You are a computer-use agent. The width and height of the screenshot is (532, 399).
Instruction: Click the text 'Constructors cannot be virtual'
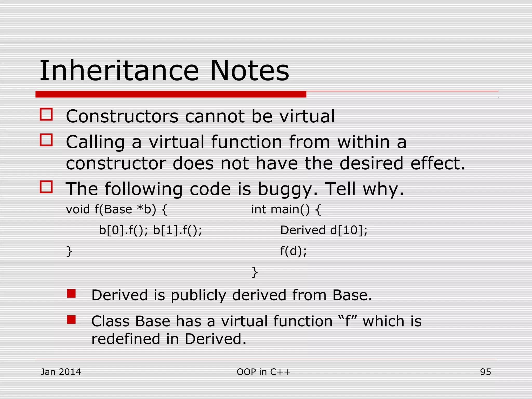[x=200, y=116]
